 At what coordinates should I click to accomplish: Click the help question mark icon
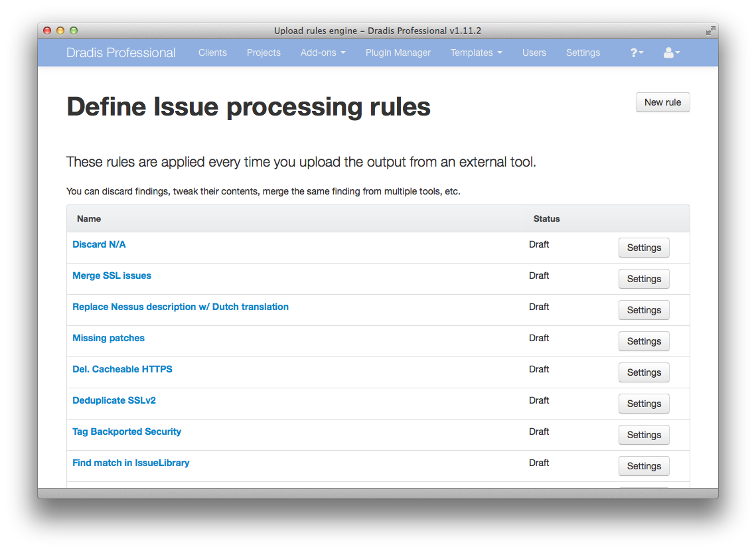pos(633,52)
